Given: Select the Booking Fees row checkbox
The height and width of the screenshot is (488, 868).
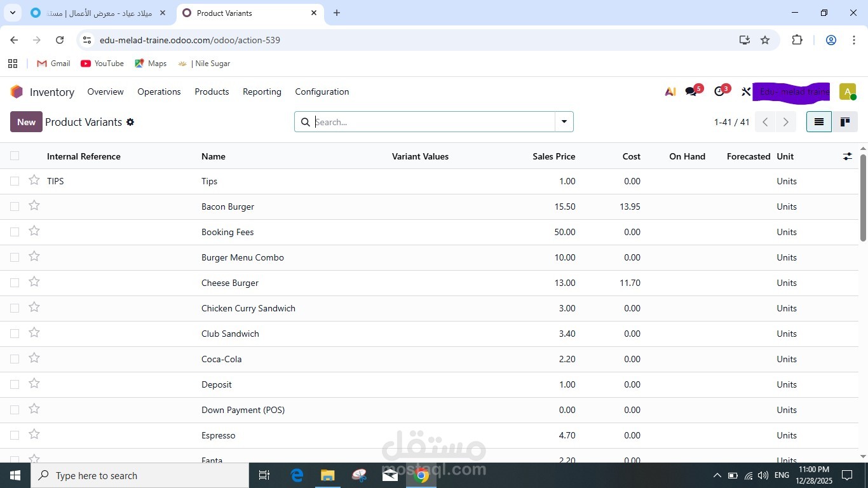Looking at the screenshot, I should (x=15, y=232).
